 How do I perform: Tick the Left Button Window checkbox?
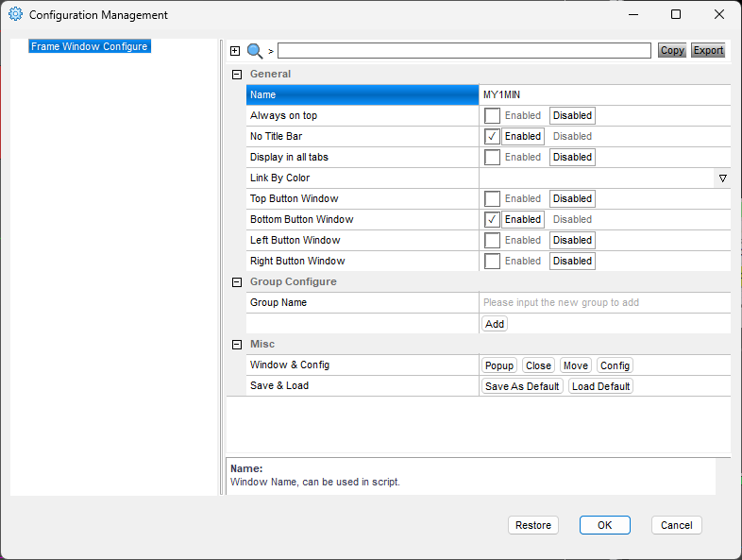click(492, 241)
